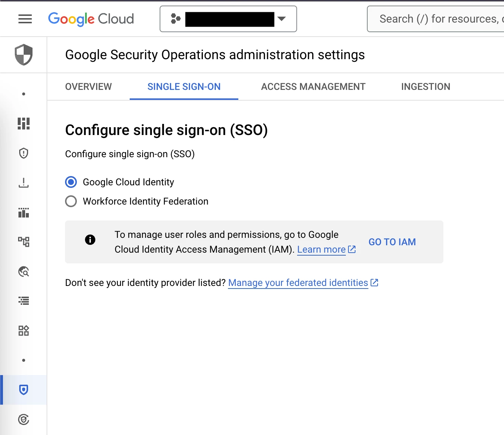The width and height of the screenshot is (504, 435).
Task: Open the project selector dropdown
Action: (228, 19)
